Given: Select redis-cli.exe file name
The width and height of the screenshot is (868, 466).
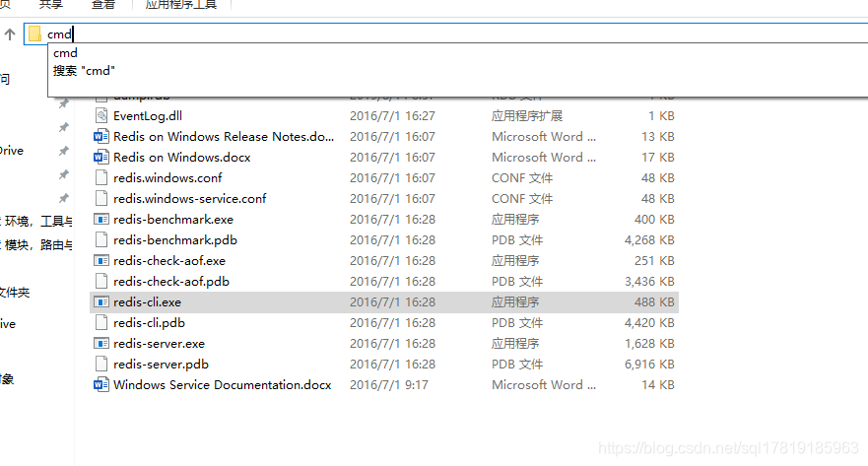Looking at the screenshot, I should point(147,302).
